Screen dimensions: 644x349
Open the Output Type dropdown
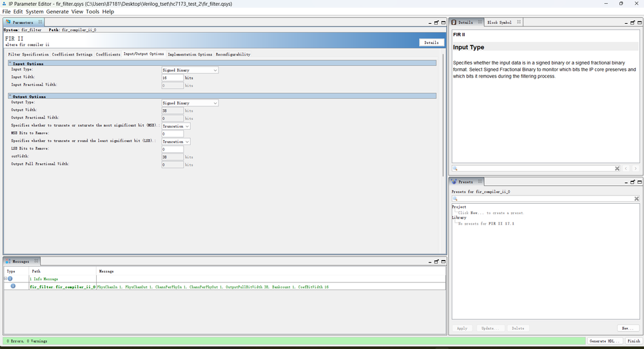pyautogui.click(x=190, y=103)
